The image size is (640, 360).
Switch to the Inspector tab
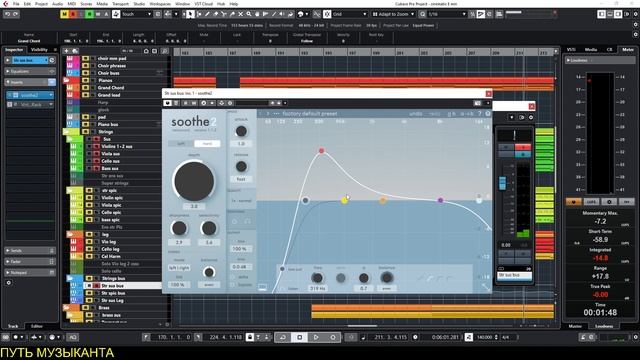14,50
